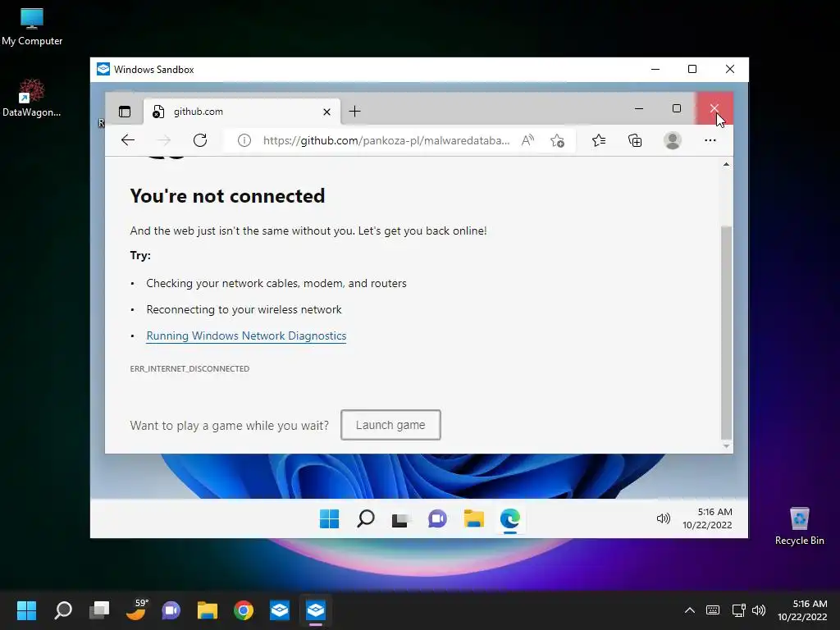This screenshot has height=630, width=840.
Task: Click sandbox Edge taskbar icon
Action: [510, 518]
